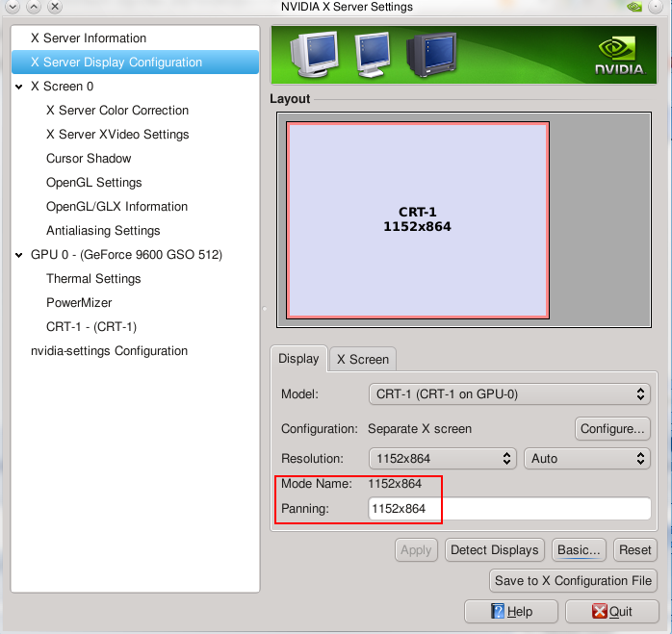Open X Server XVideo Settings page
Viewport: 672px width, 634px height.
tap(117, 135)
